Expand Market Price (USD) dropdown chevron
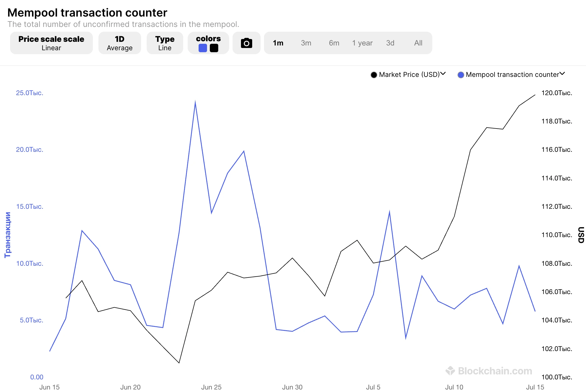The image size is (586, 392). point(443,74)
